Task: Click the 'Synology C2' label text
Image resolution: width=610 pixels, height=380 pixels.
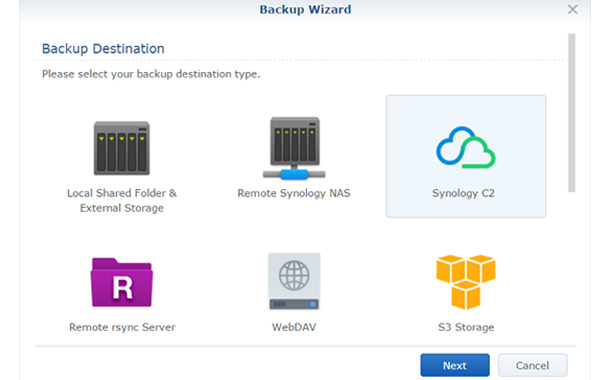Action: [x=463, y=193]
